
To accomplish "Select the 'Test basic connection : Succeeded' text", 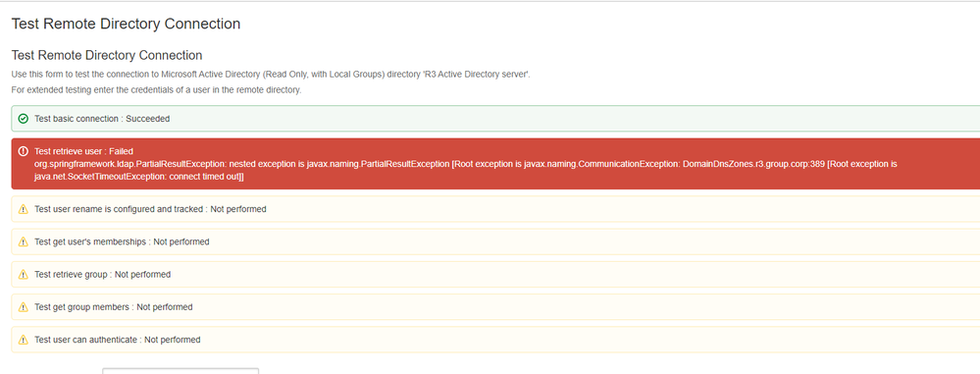I will click(x=102, y=118).
